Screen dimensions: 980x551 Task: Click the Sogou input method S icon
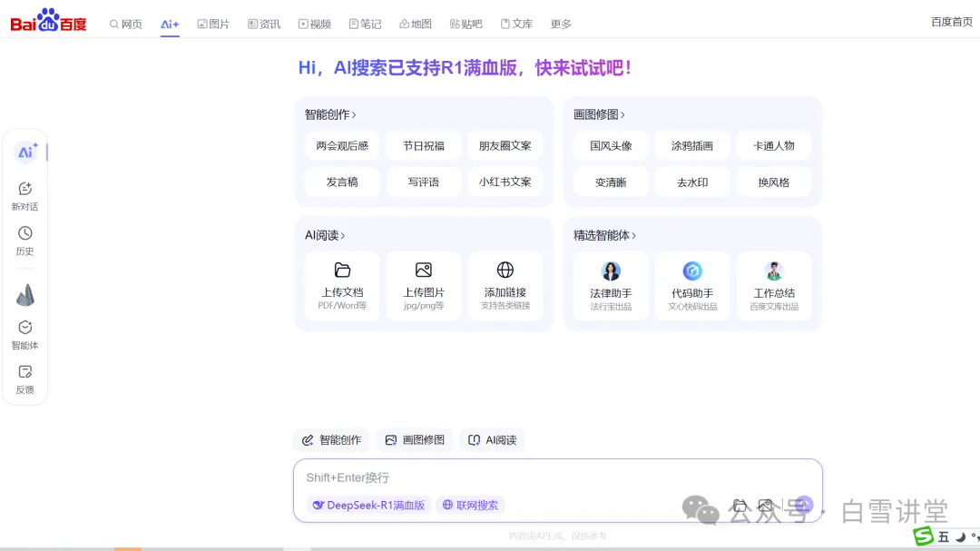coord(924,536)
